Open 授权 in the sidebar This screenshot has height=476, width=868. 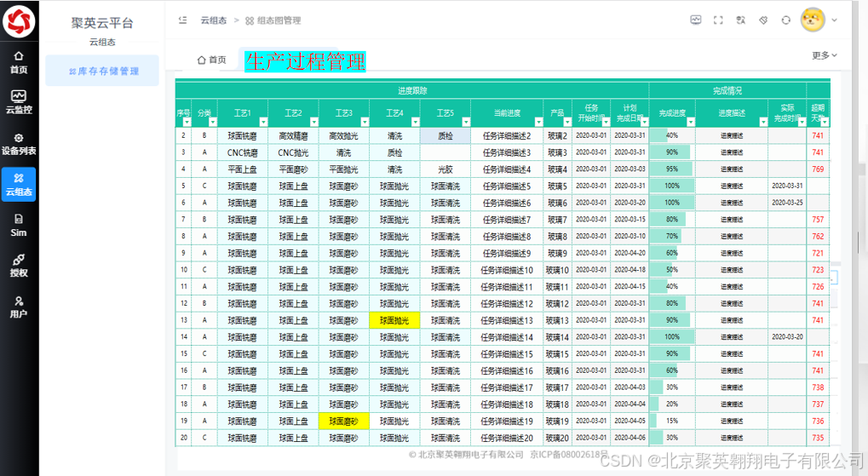(x=19, y=266)
